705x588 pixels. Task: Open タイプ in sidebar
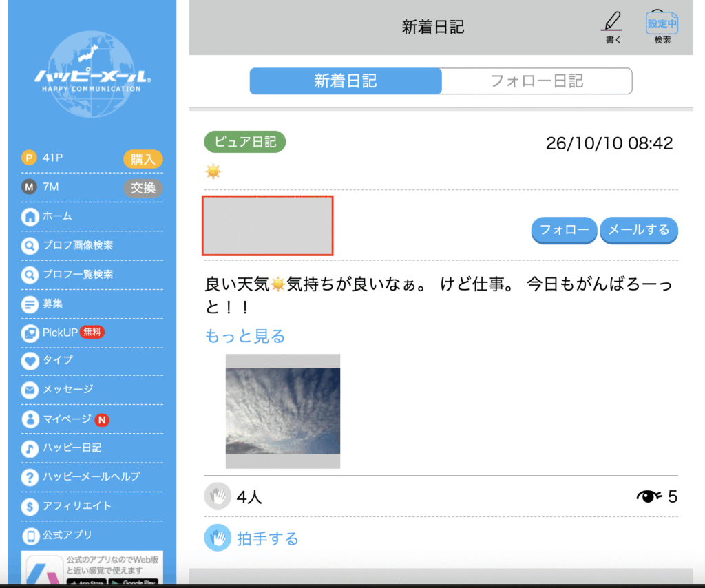[x=92, y=361]
